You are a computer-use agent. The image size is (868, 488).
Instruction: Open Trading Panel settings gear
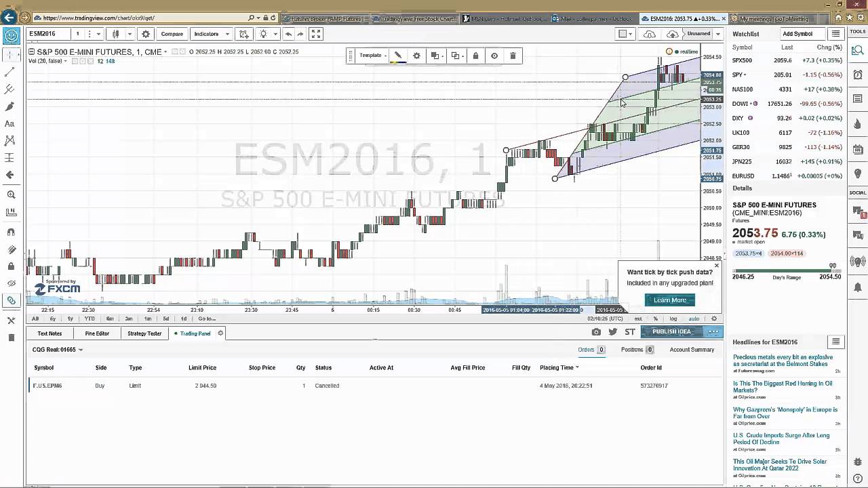tap(220, 333)
